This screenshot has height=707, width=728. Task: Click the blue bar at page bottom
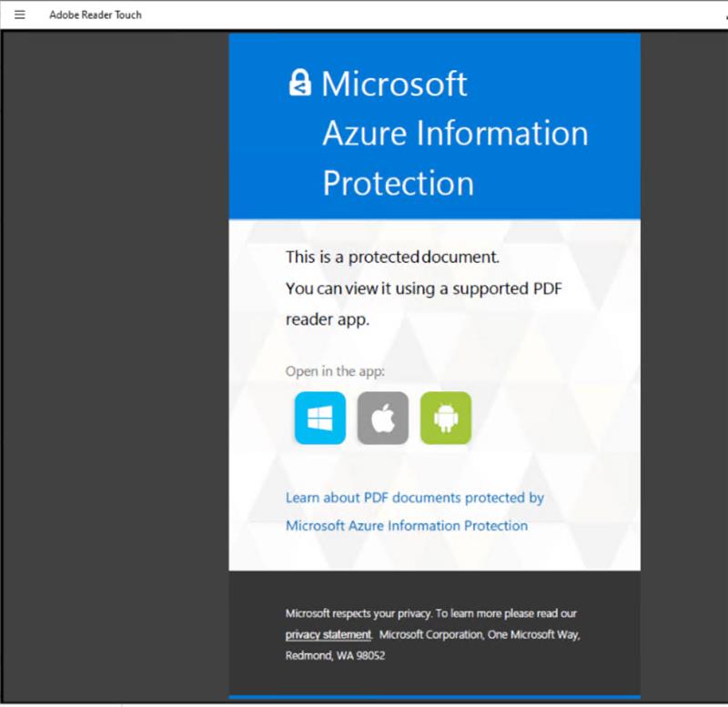tap(435, 697)
